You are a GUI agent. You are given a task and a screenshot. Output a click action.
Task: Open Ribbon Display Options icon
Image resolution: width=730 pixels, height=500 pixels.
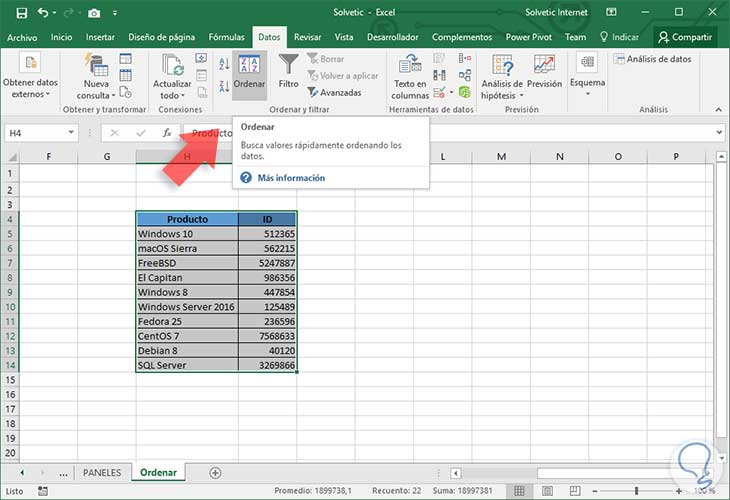pyautogui.click(x=611, y=12)
